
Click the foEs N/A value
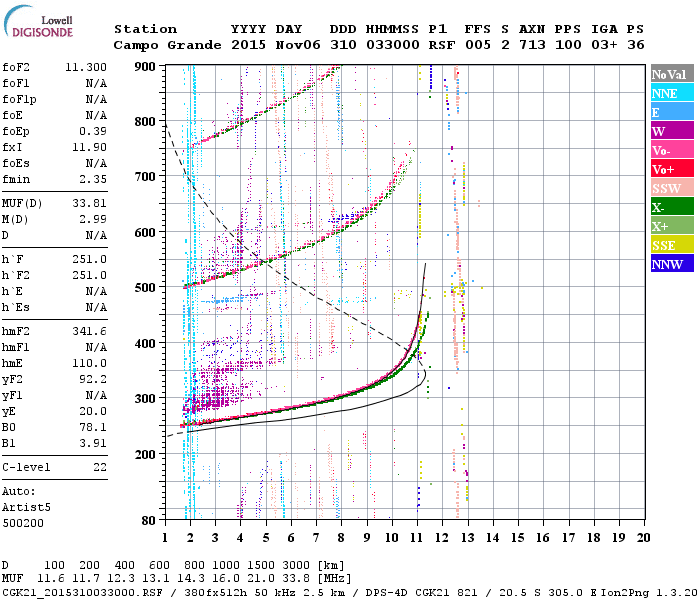96,163
